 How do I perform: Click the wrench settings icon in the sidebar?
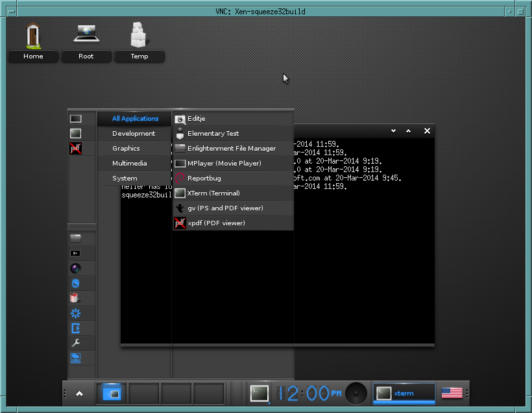[75, 343]
